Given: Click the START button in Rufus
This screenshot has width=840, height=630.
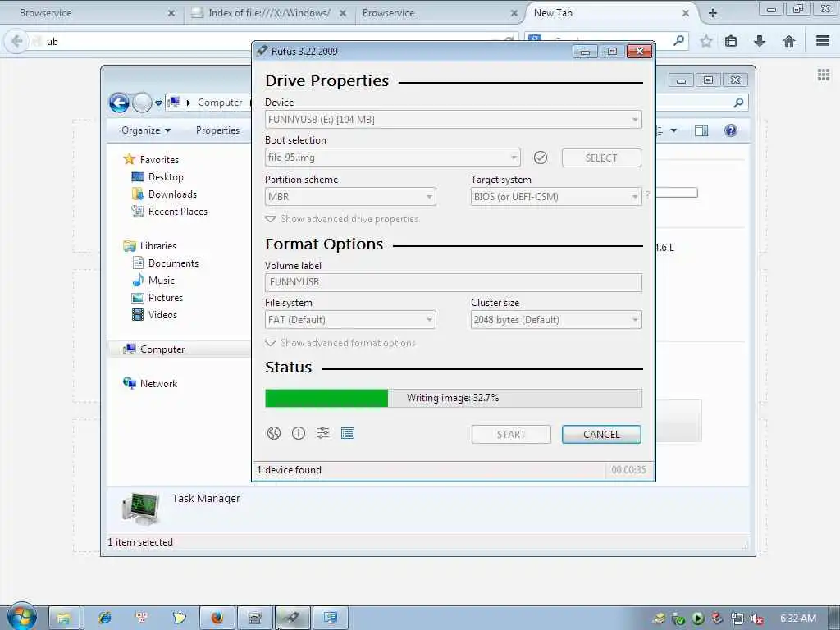Looking at the screenshot, I should (x=511, y=435).
